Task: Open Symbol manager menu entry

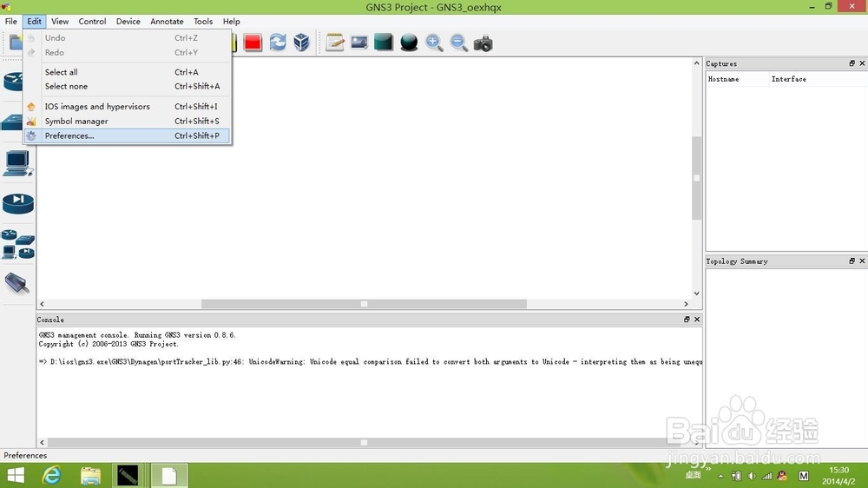Action: pyautogui.click(x=127, y=122)
